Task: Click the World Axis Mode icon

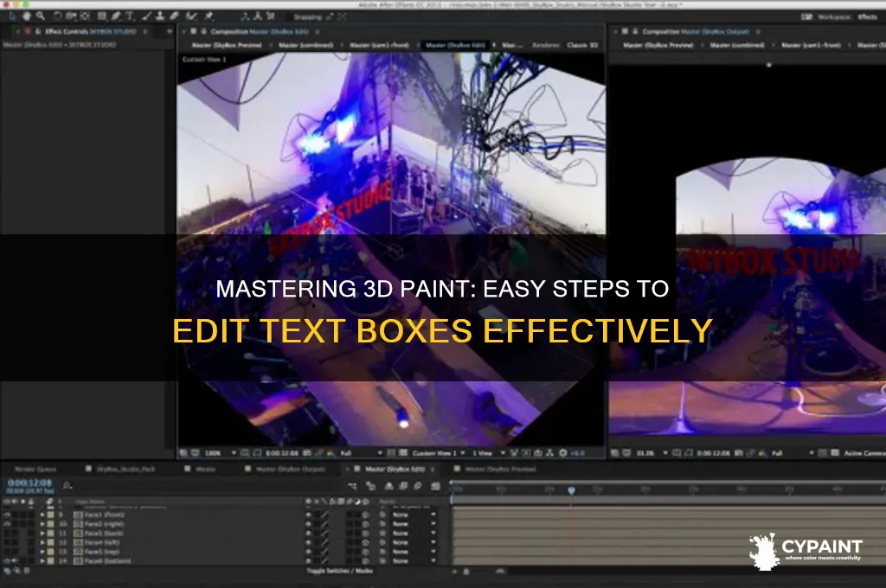Action: (x=258, y=16)
